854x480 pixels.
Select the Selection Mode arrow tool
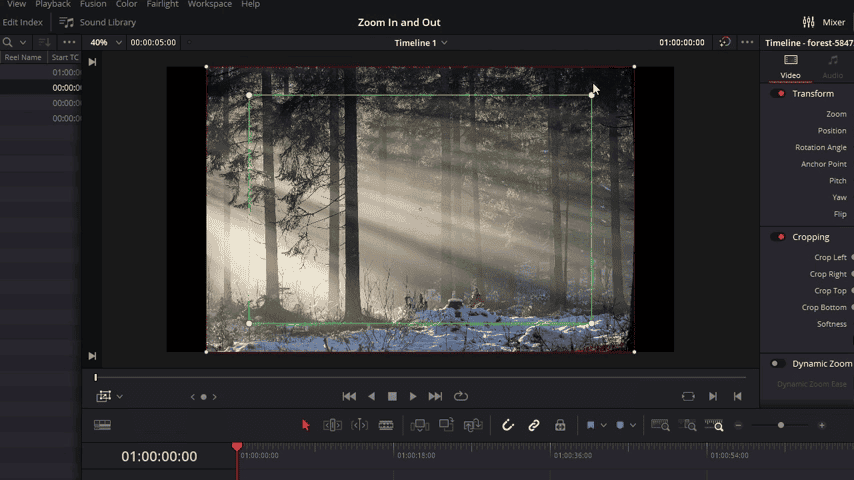point(306,425)
